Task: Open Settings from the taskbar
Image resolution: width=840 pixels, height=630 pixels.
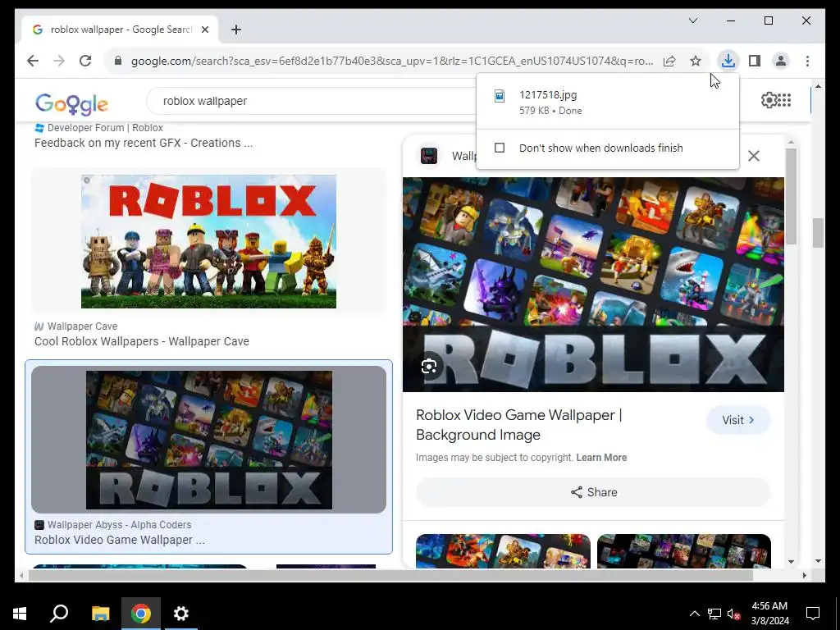Action: point(181,614)
